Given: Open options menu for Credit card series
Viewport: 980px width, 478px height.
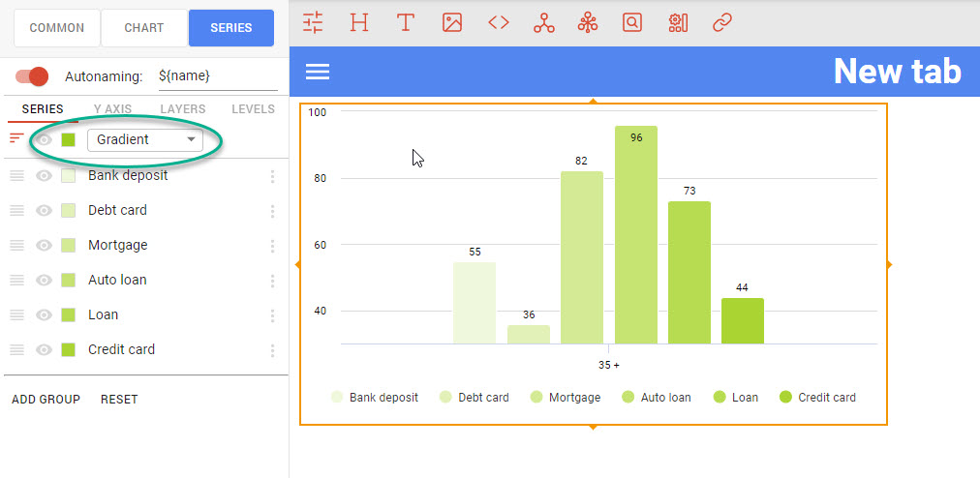Looking at the screenshot, I should (x=273, y=350).
